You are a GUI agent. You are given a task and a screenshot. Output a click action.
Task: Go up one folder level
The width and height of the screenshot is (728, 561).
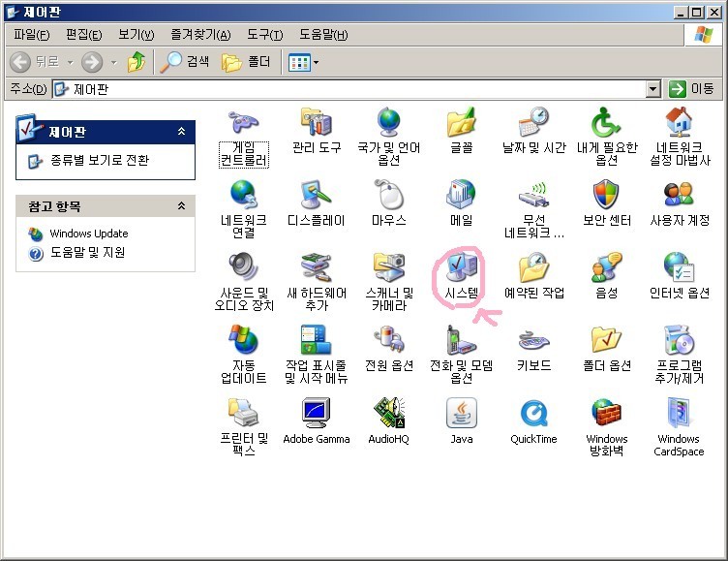tap(136, 62)
